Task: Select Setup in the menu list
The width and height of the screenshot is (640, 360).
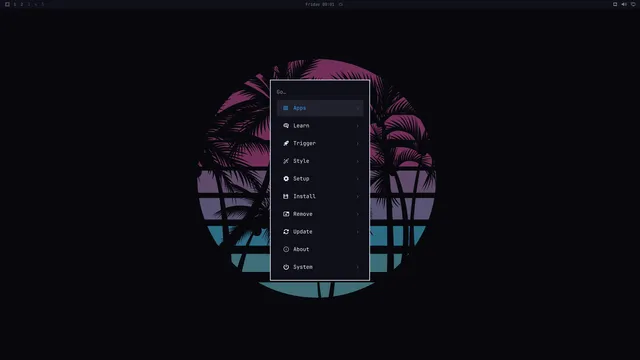Action: [x=320, y=179]
